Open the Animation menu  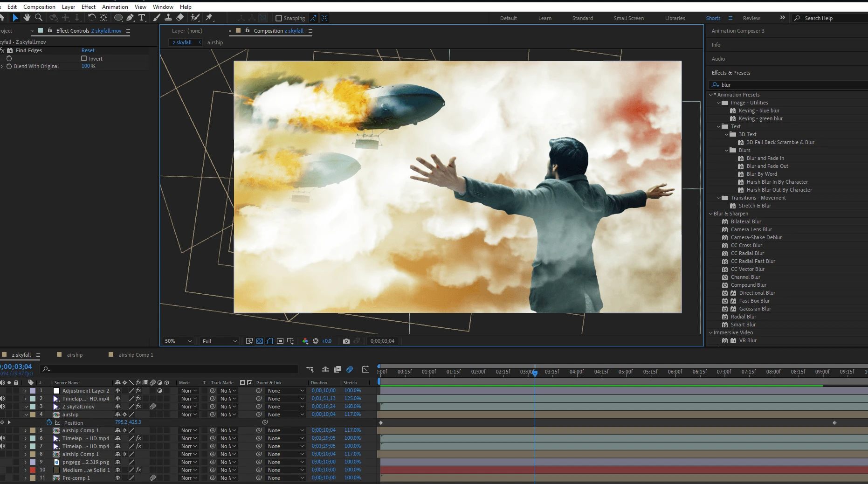(x=115, y=7)
